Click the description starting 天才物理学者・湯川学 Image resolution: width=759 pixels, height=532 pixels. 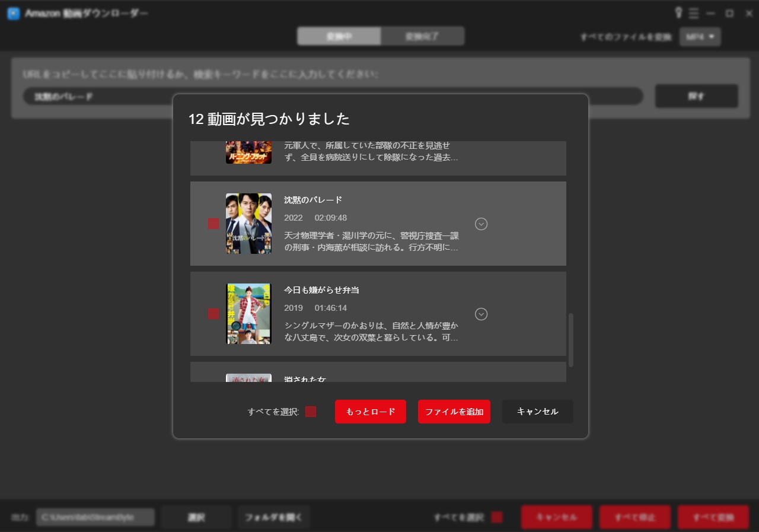coord(371,241)
